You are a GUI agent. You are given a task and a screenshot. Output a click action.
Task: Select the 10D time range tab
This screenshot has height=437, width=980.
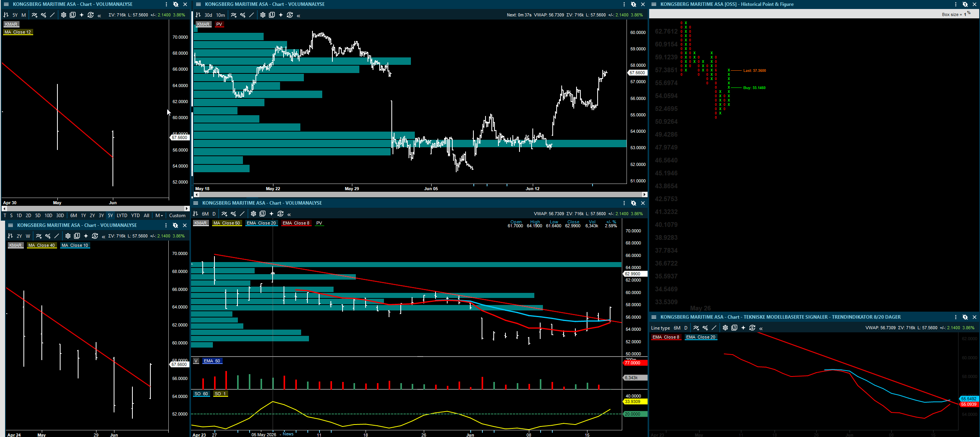pos(48,215)
